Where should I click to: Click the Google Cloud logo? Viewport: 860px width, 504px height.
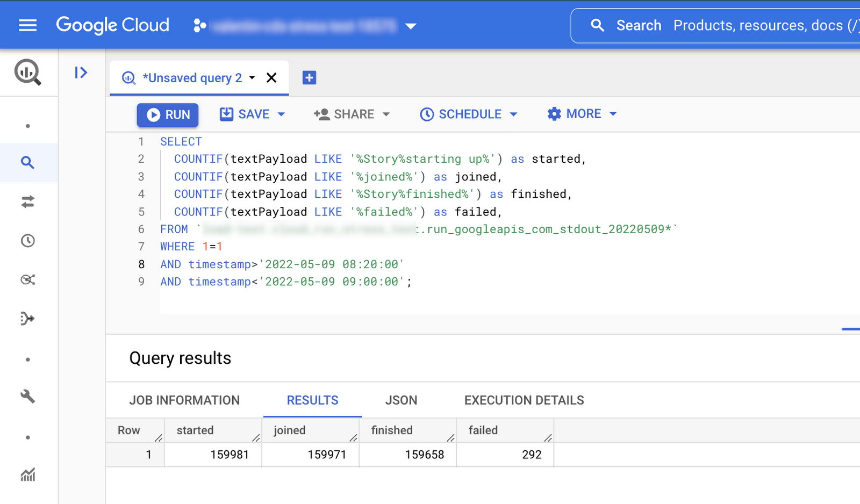click(112, 25)
